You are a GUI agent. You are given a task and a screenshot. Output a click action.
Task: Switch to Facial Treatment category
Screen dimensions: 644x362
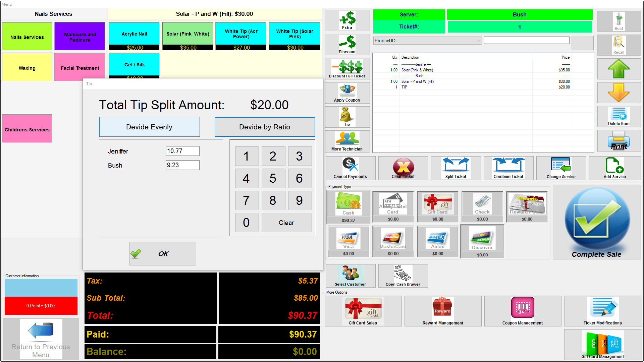(x=80, y=68)
